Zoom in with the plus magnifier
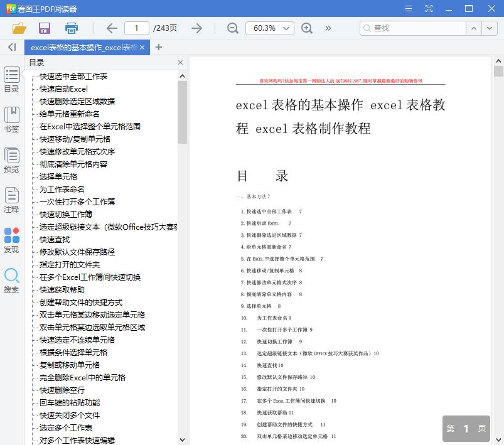Viewport: 504px width, 445px height. coord(307,28)
